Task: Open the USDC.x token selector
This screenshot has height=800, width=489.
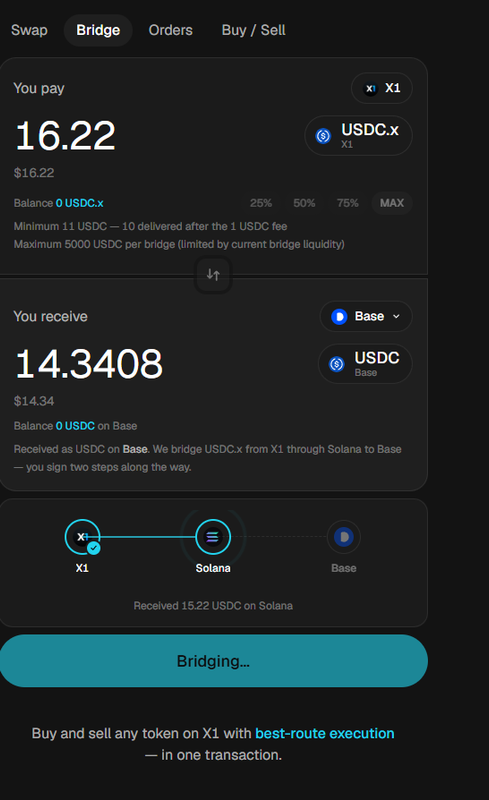Action: [x=358, y=136]
